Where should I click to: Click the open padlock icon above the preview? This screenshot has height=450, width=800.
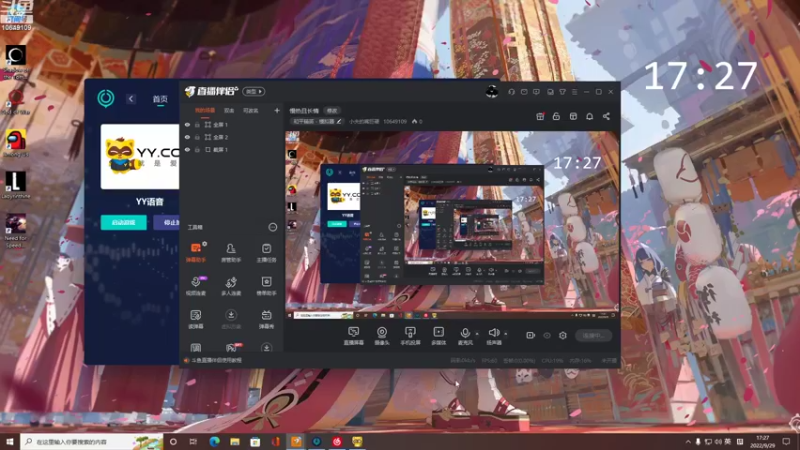(x=556, y=116)
